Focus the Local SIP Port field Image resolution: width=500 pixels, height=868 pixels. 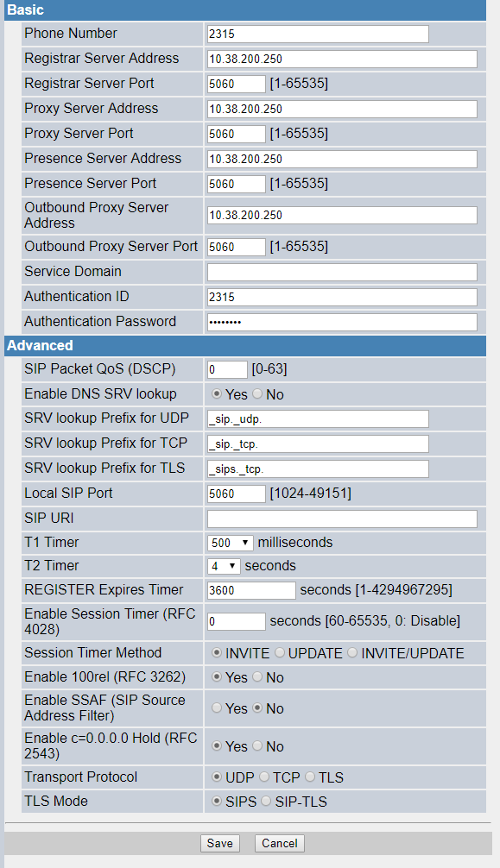[236, 494]
